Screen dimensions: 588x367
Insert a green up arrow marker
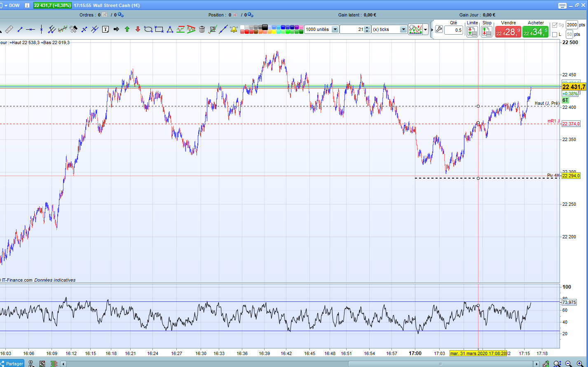127,29
